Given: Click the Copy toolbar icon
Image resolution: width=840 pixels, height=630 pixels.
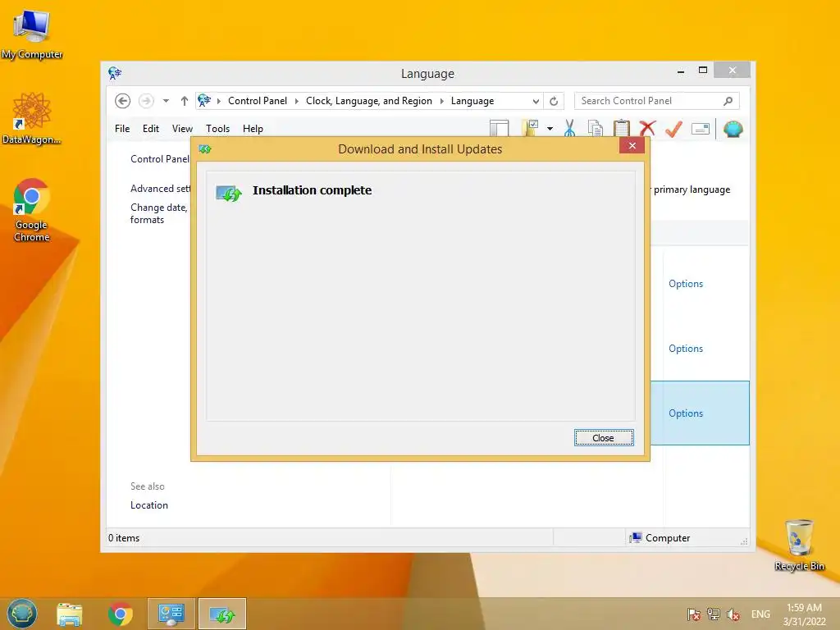Looking at the screenshot, I should click(x=596, y=129).
